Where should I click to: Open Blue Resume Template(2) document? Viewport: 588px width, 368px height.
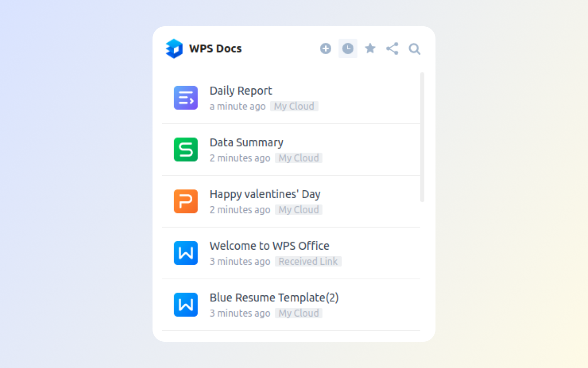291,305
